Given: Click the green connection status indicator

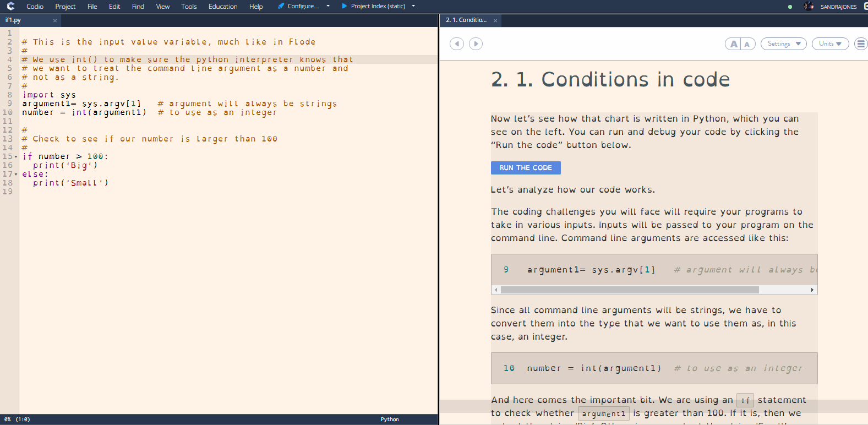Looking at the screenshot, I should pyautogui.click(x=790, y=7).
